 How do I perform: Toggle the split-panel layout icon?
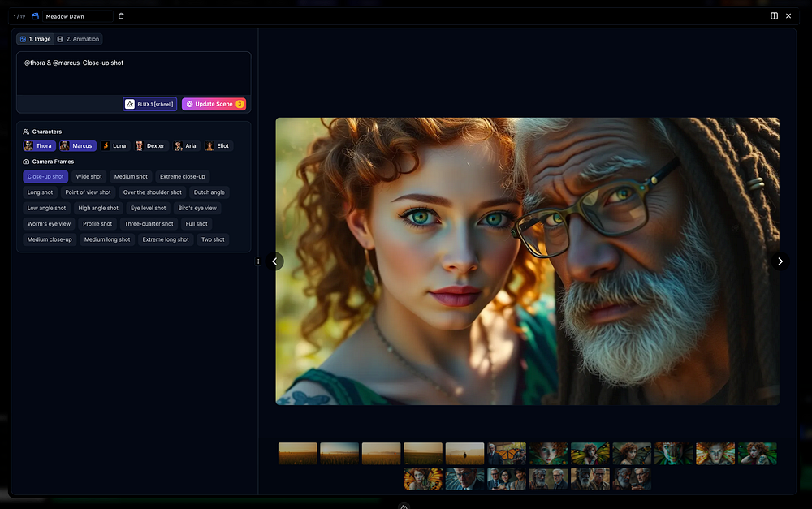(x=774, y=16)
